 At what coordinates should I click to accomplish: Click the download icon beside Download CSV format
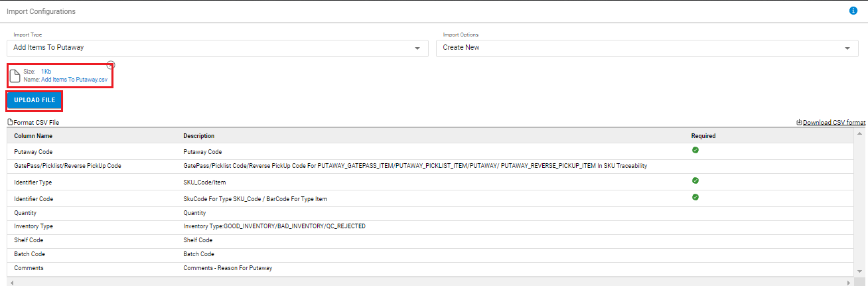(799, 122)
